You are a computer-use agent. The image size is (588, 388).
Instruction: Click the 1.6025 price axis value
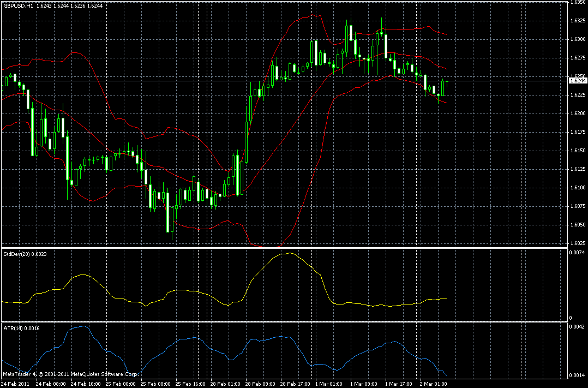pos(578,243)
